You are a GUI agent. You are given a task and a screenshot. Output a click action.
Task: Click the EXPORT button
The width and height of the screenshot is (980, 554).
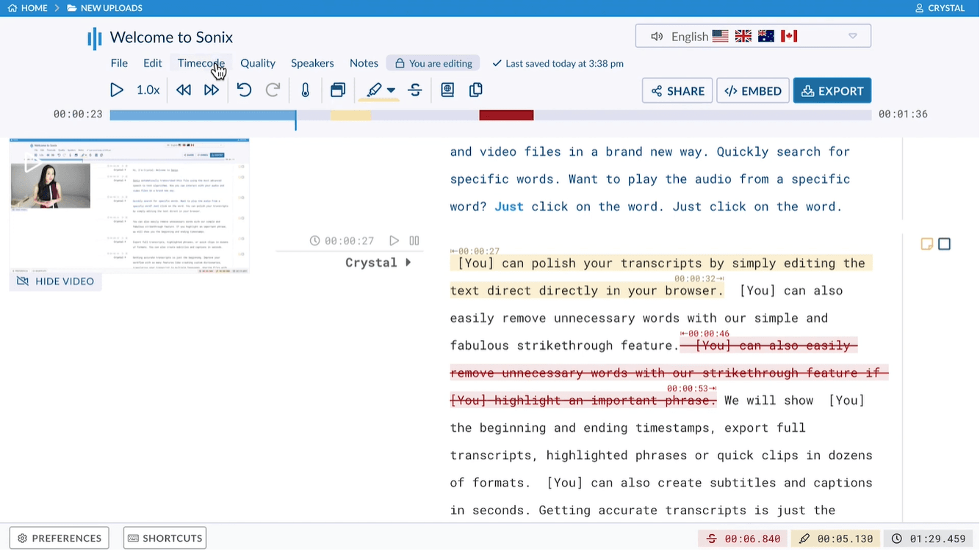click(832, 91)
